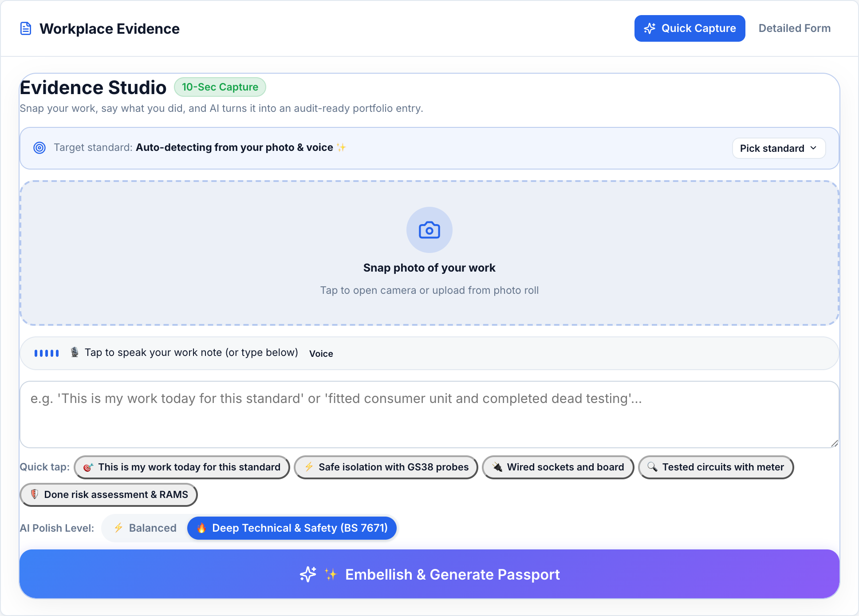Switch to Detailed Form tab

click(794, 28)
